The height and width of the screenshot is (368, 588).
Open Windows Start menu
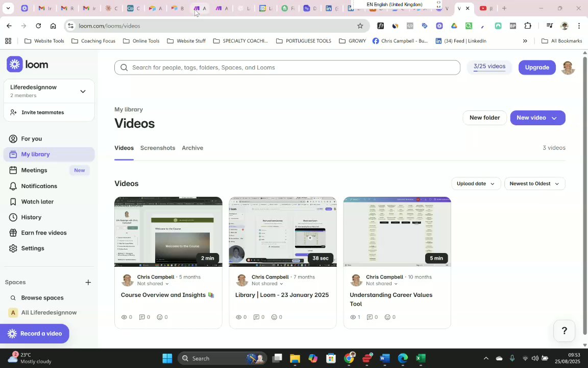(x=167, y=358)
